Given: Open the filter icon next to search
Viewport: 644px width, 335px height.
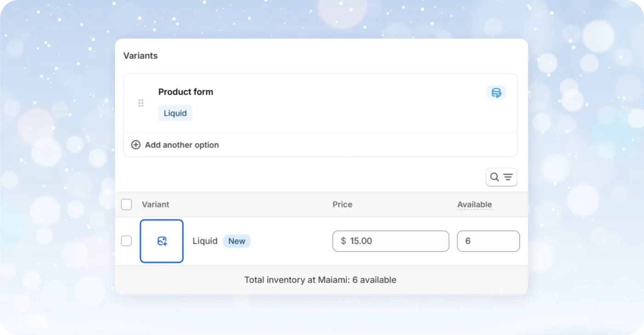Looking at the screenshot, I should pos(507,177).
